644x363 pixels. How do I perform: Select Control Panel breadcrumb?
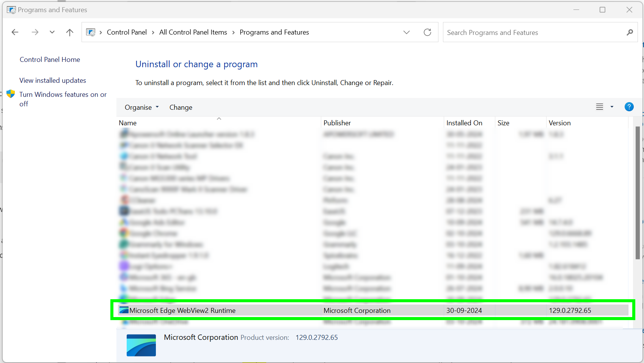click(127, 32)
